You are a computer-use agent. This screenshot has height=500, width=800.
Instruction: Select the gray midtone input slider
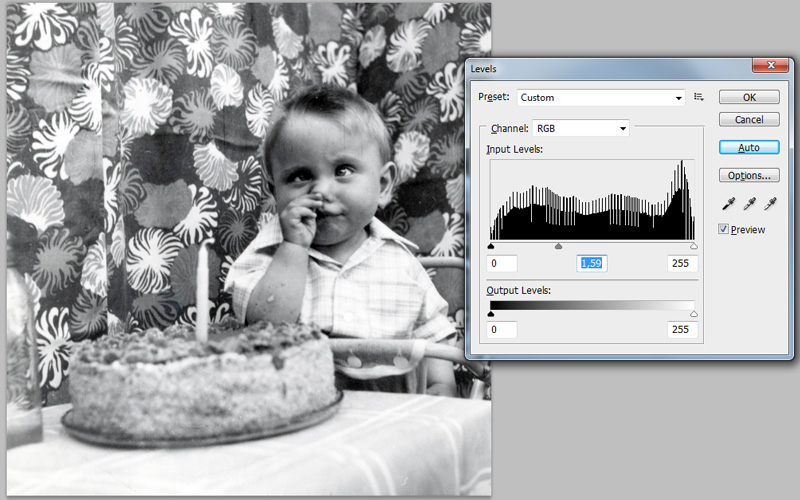tap(558, 246)
